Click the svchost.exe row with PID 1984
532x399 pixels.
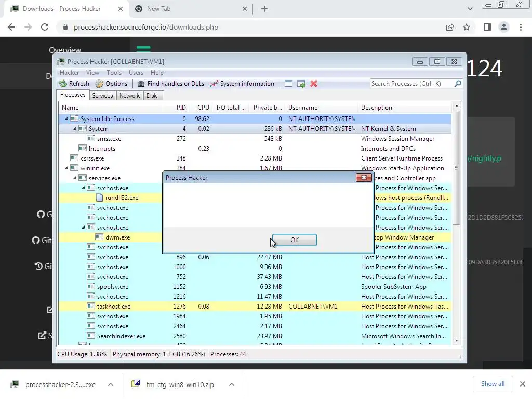point(255,316)
